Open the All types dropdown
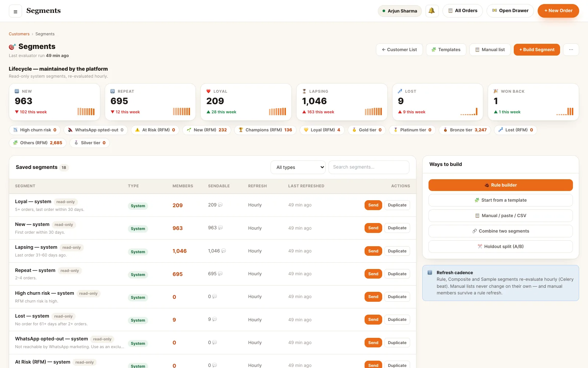 298,167
